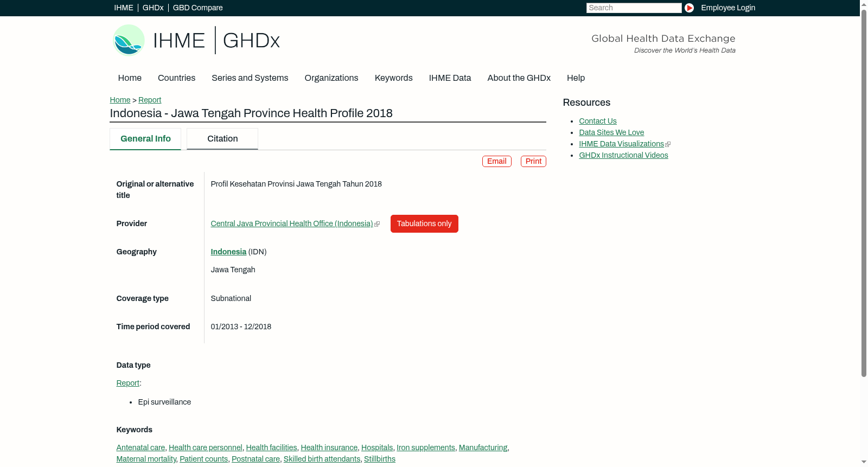Click Employee Login

[728, 8]
